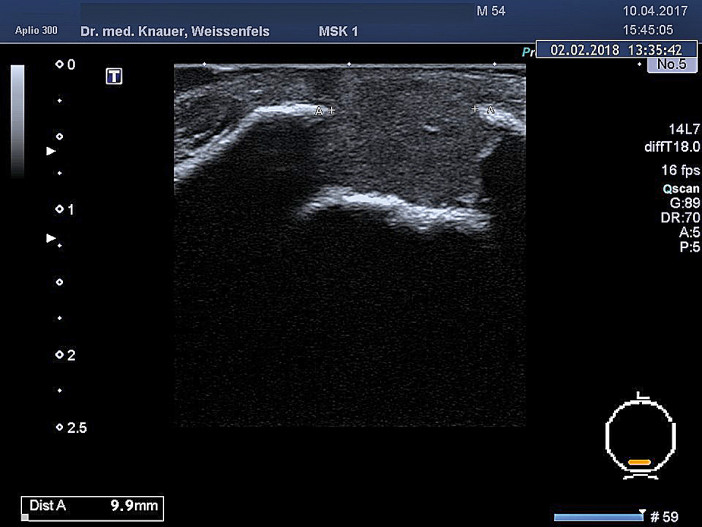Click Dr. med. Knauer, Weissenfels header text

[175, 31]
